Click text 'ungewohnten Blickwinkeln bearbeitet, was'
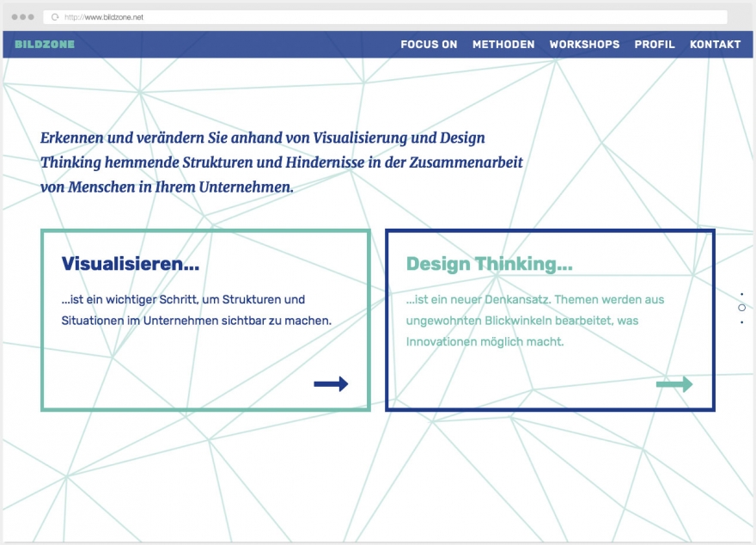Viewport: 756px width, 545px height. 522,321
